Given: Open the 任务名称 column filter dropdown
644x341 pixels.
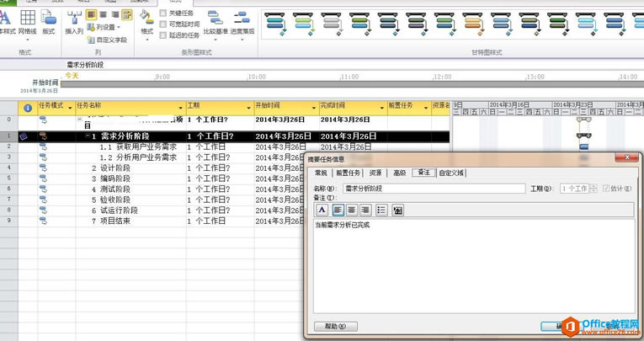Looking at the screenshot, I should tap(180, 107).
